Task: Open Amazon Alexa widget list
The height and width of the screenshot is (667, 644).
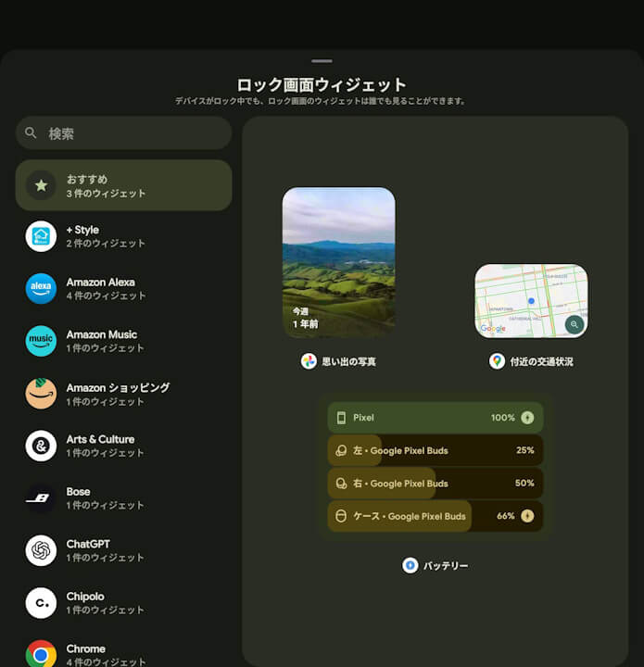Action: (x=124, y=289)
